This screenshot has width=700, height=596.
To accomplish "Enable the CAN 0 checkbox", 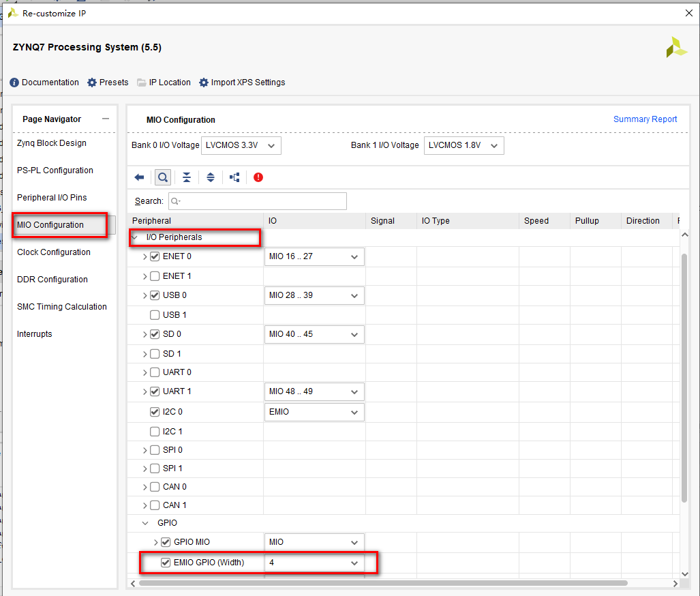I will [x=155, y=486].
